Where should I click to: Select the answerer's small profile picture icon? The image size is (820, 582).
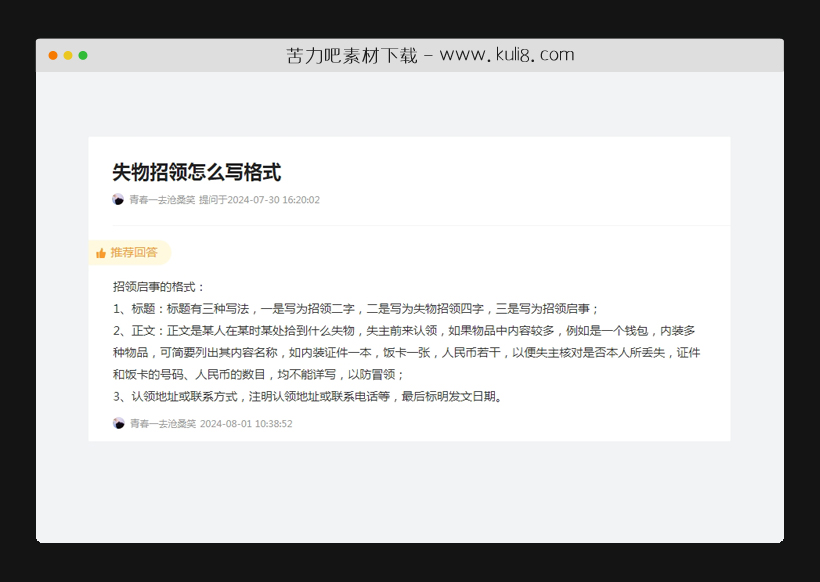117,423
